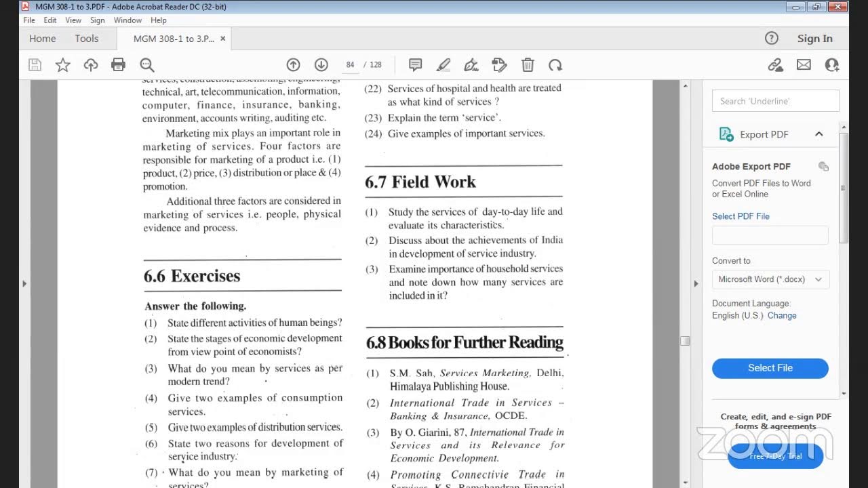
Task: Star this file with the bookmark icon
Action: [63, 65]
